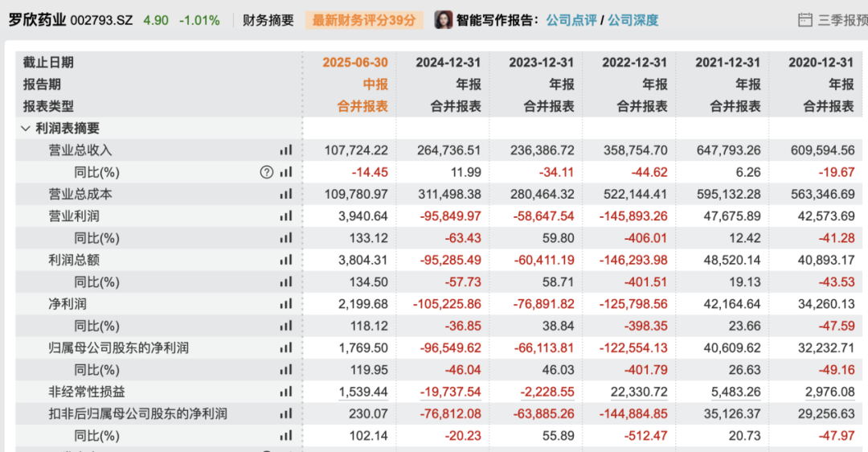Screen dimensions: 868x452
Task: Select the 2024-12-31 date column header
Action: (448, 63)
